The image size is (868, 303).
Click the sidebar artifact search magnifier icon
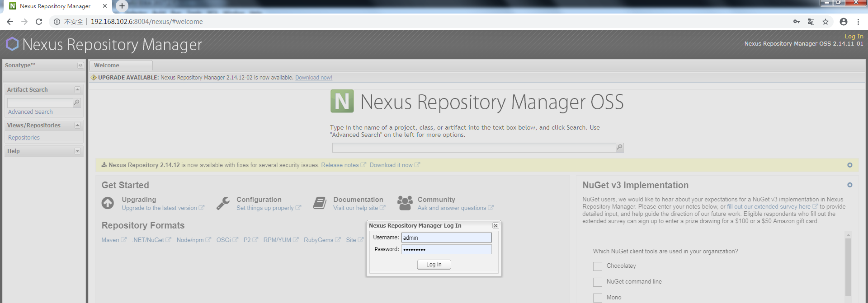77,103
